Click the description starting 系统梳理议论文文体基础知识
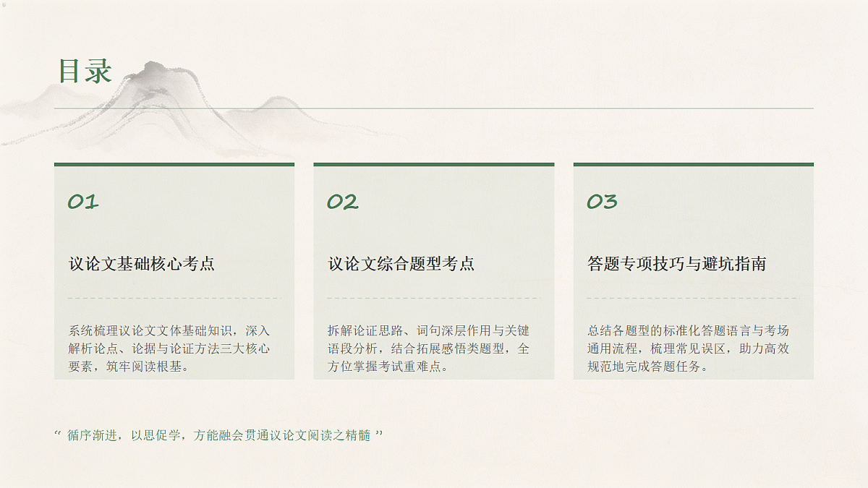The height and width of the screenshot is (488, 868). (x=169, y=348)
